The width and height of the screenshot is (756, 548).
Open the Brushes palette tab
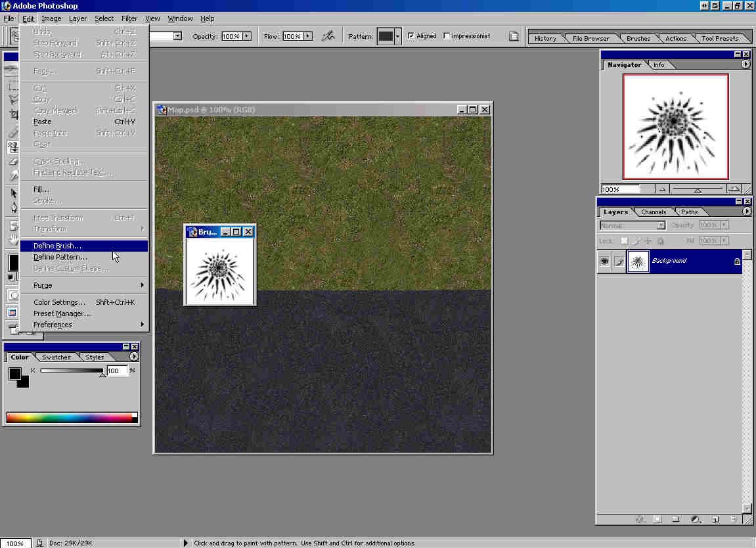(638, 39)
